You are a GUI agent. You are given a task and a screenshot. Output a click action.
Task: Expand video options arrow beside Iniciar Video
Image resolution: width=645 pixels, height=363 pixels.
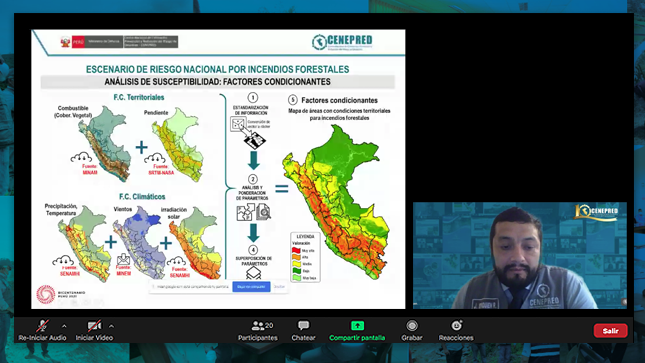(x=111, y=326)
